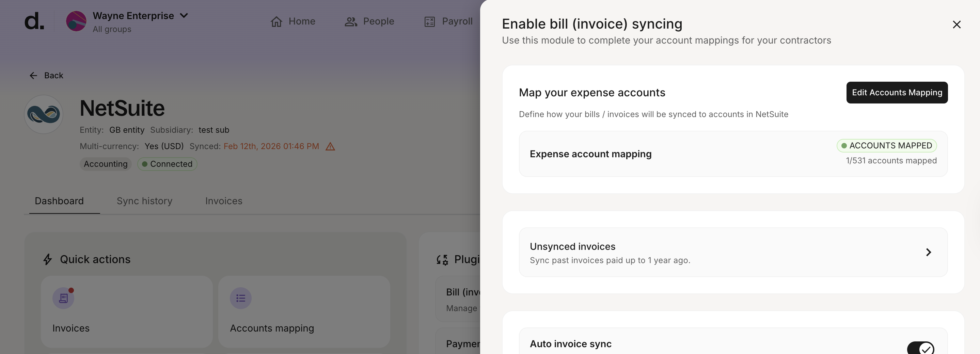Click the Invoices quick action icon
This screenshot has width=980, height=354.
[x=63, y=298]
